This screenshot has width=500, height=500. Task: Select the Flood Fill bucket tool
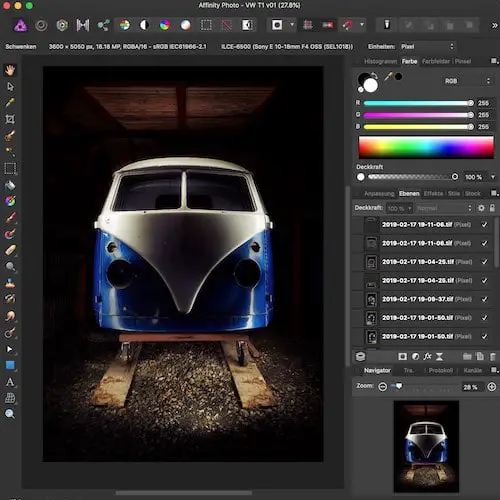tap(10, 185)
